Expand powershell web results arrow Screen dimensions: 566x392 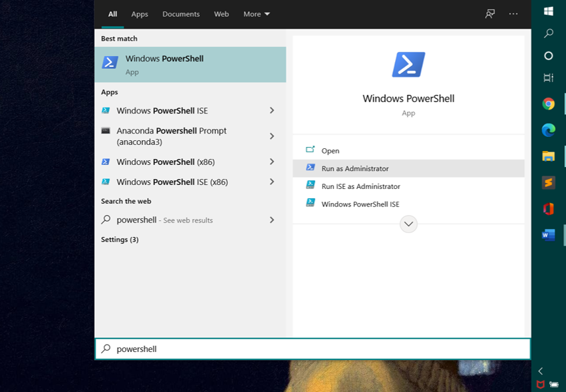point(272,220)
